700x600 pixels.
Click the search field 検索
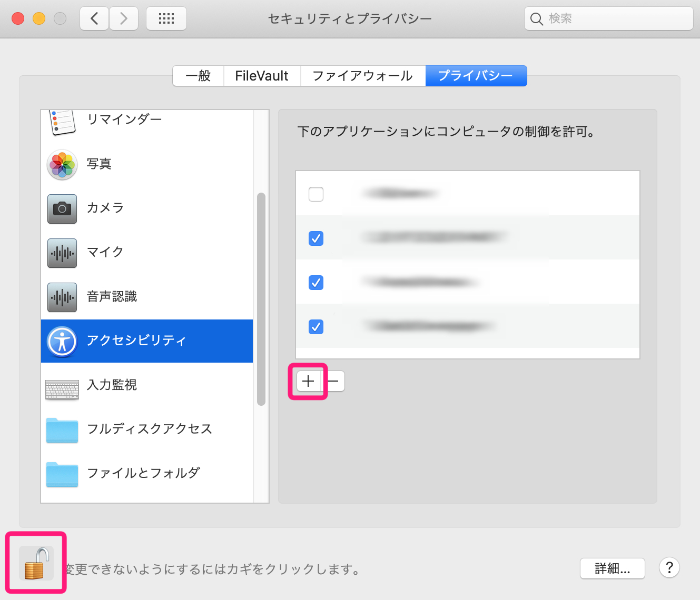click(x=609, y=18)
